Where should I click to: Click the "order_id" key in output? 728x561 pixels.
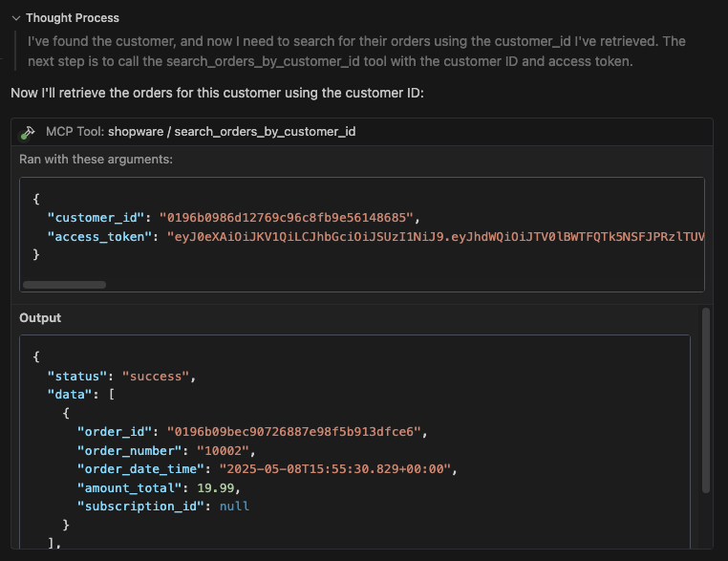click(x=115, y=432)
